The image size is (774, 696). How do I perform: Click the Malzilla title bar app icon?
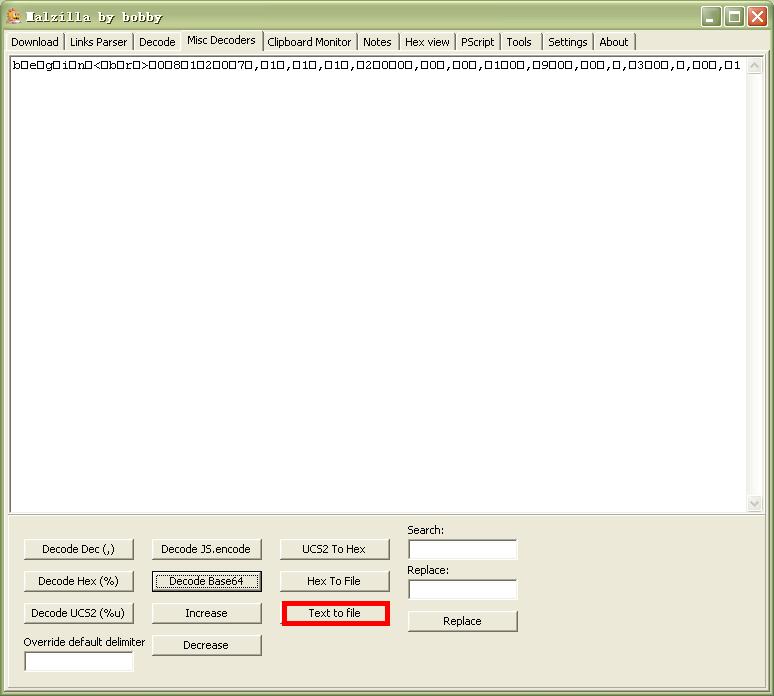click(14, 16)
